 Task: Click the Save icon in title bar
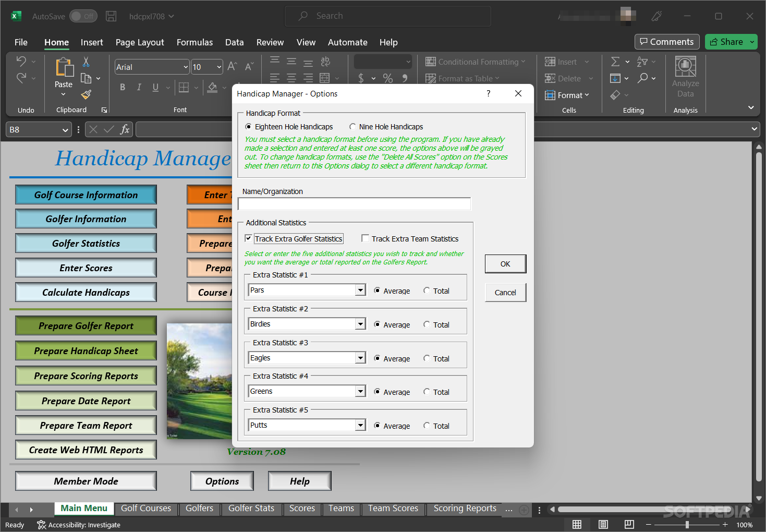point(111,16)
